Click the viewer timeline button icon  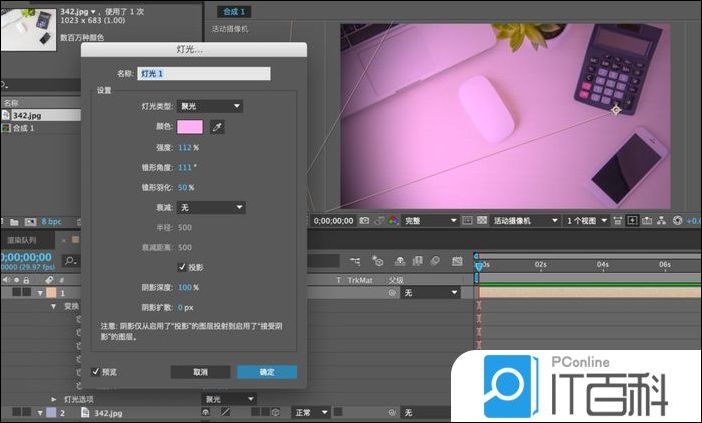[x=647, y=220]
